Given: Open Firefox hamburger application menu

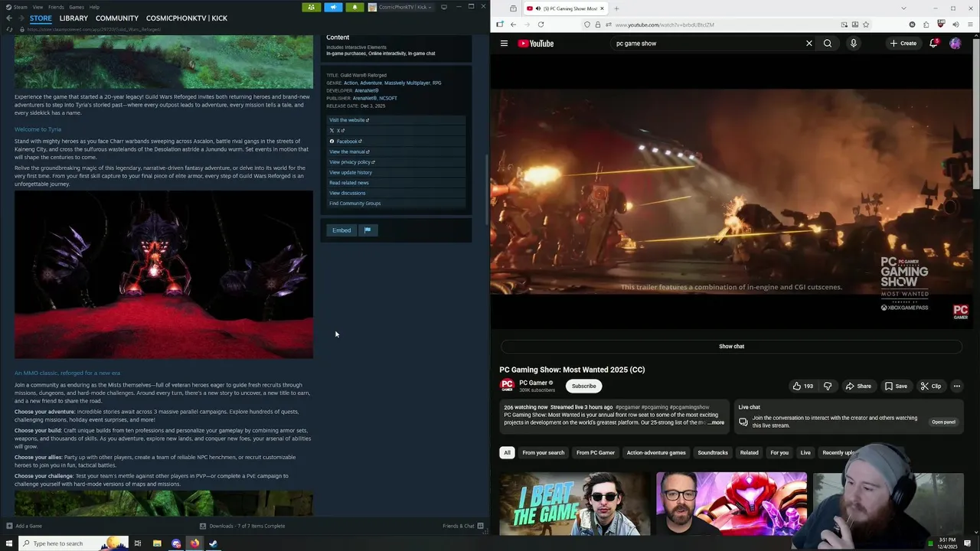Looking at the screenshot, I should click(x=970, y=24).
